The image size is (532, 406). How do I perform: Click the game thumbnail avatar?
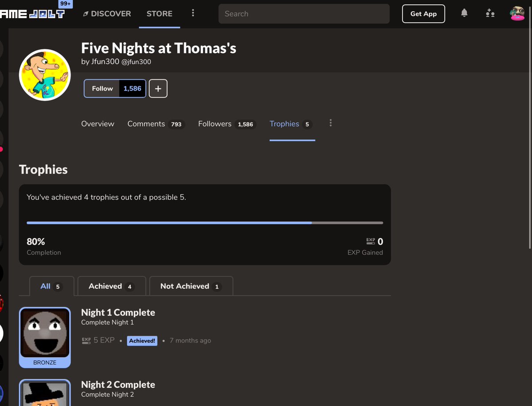(45, 75)
